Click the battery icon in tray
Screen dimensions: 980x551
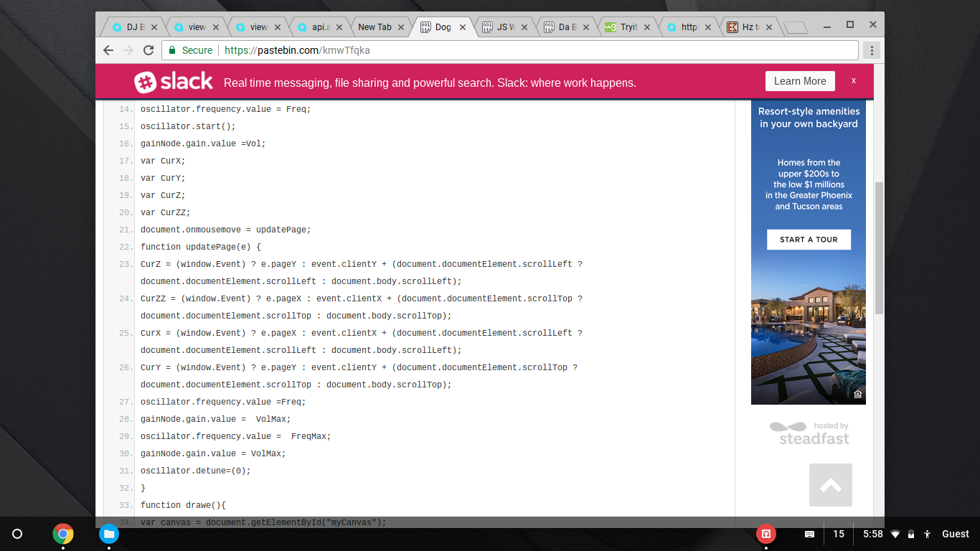[x=911, y=534]
